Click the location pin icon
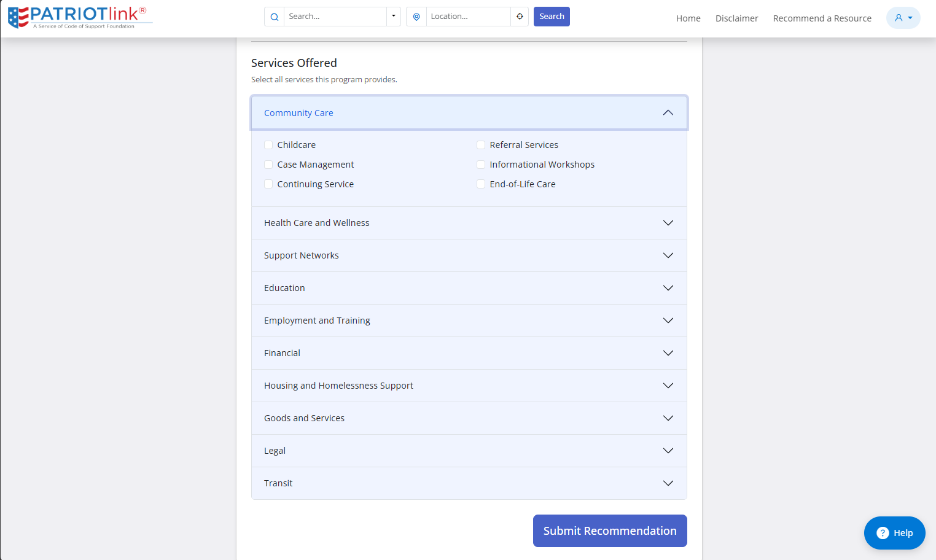936x560 pixels. click(416, 17)
